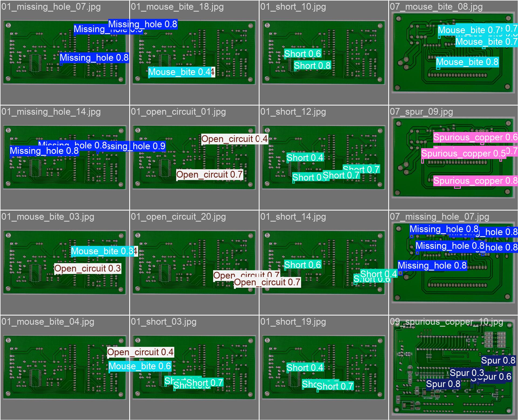Select the Spur 0.3 detection label
The image size is (518, 420).
tap(467, 373)
